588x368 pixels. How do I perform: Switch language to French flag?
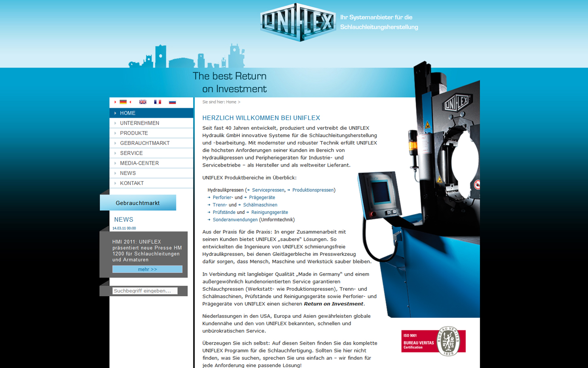[158, 102]
